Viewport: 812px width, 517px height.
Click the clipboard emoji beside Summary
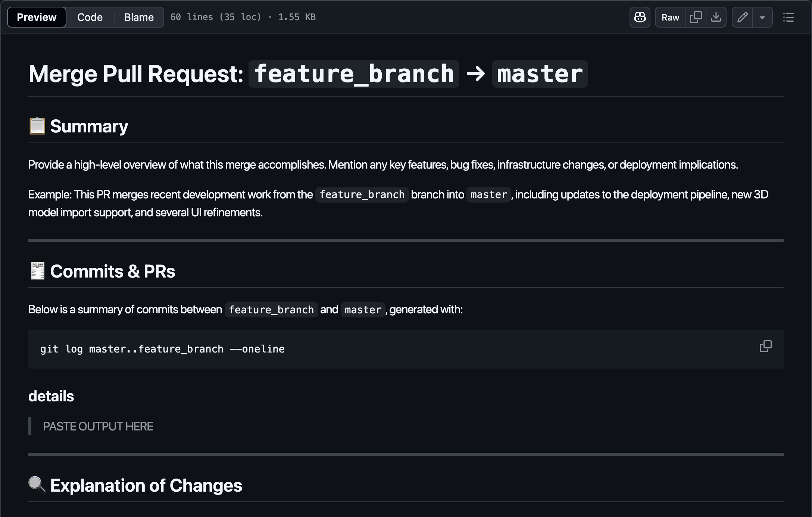[37, 126]
